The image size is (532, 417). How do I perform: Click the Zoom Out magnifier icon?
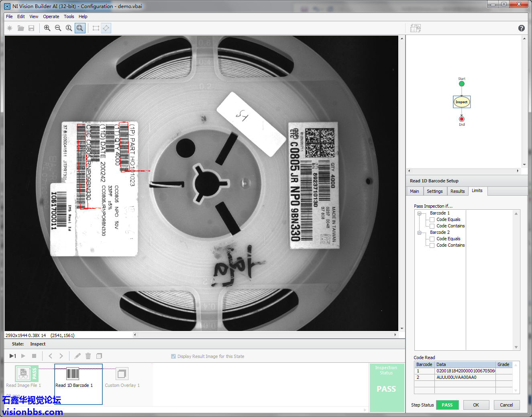tap(58, 28)
